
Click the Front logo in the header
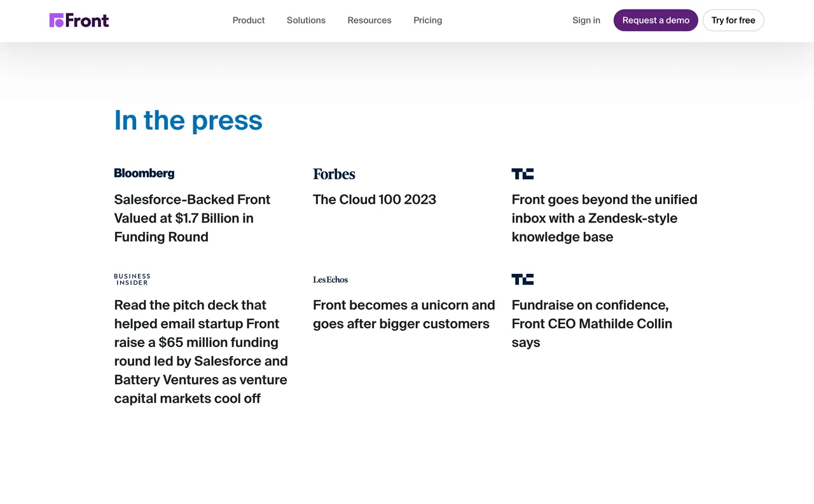79,20
